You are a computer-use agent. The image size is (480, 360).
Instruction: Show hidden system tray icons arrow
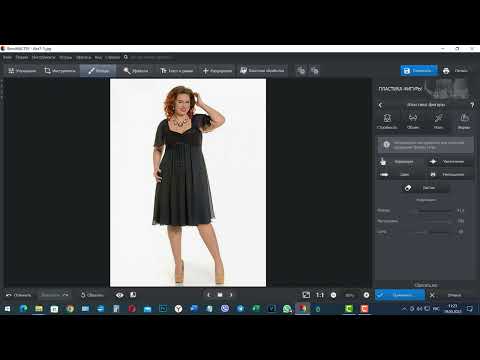pos(404,309)
